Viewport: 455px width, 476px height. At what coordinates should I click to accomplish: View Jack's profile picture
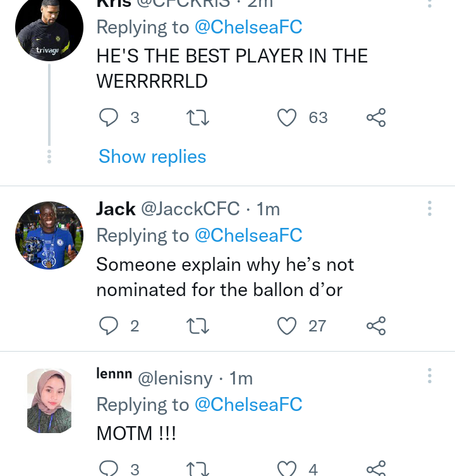coord(49,235)
